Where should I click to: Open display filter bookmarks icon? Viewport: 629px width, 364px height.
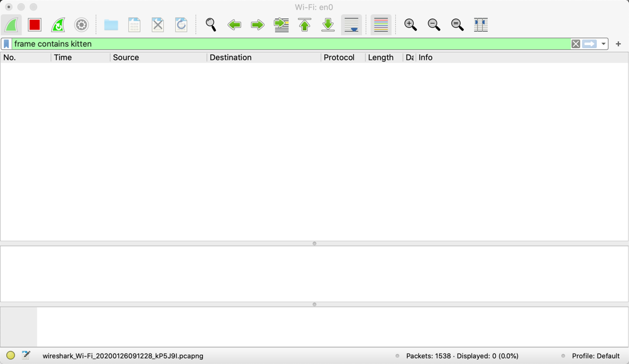[6, 44]
